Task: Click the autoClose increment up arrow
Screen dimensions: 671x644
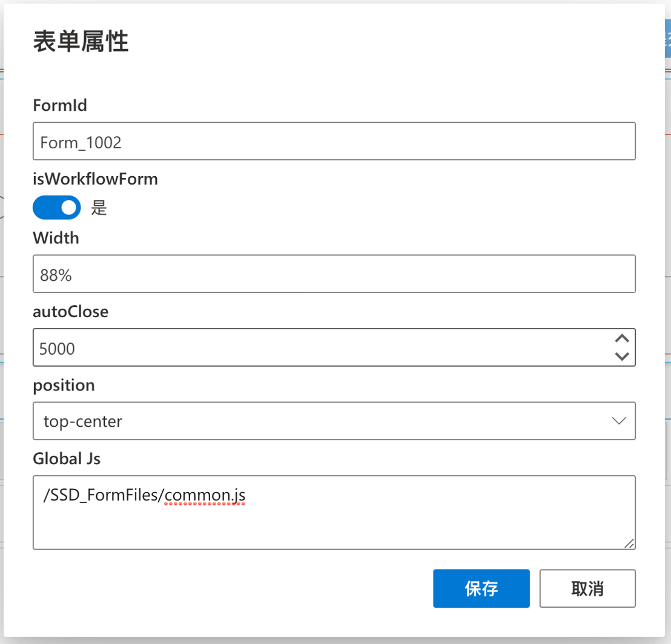Action: coord(622,339)
